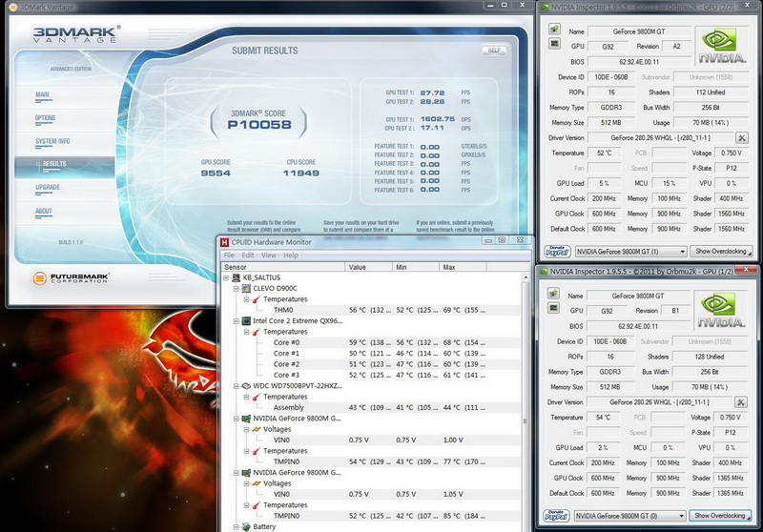The width and height of the screenshot is (763, 532).
Task: Switch to SYSTEM INFO in 3DMark
Action: coord(52,141)
